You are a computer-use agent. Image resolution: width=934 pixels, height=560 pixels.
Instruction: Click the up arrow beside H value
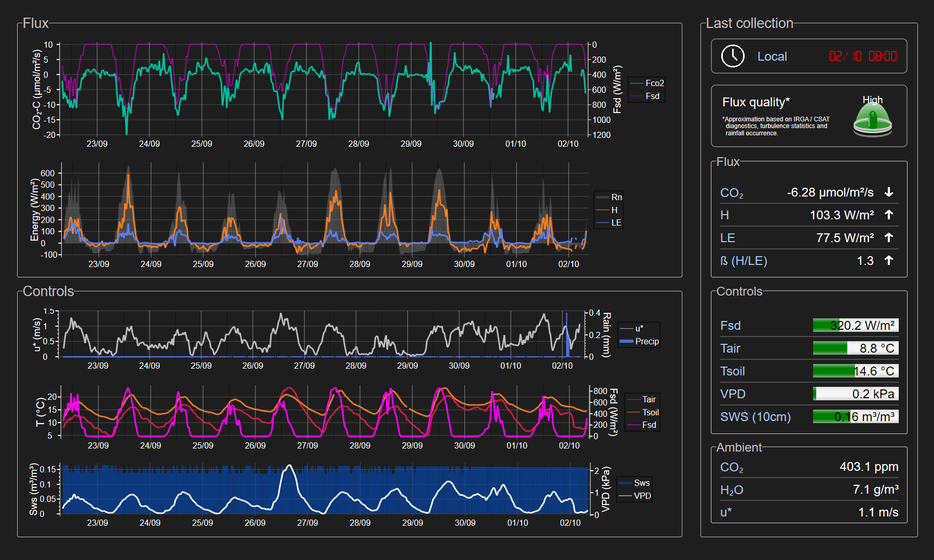click(x=889, y=215)
